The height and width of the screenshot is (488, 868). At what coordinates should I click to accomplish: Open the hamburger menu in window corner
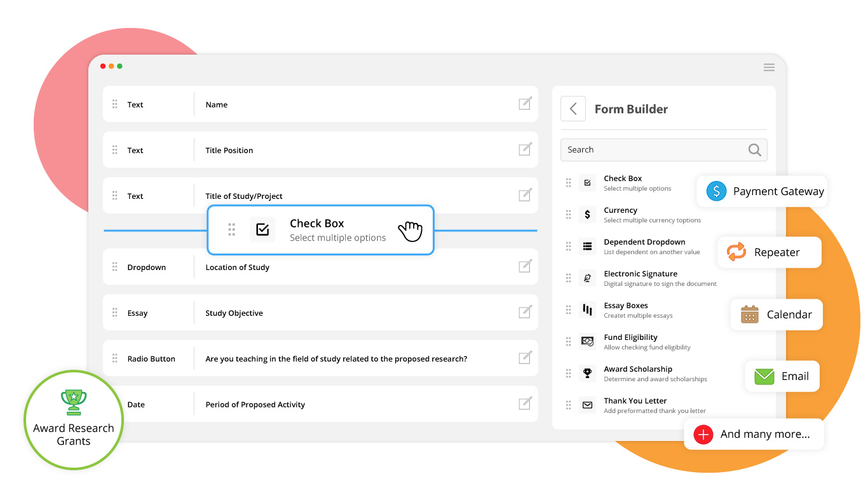click(x=769, y=67)
